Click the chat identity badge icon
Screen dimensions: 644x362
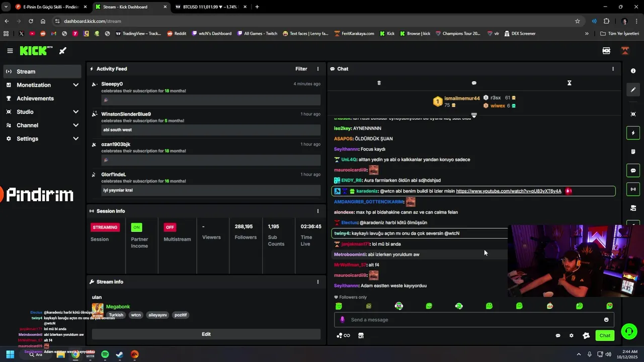[586, 335]
